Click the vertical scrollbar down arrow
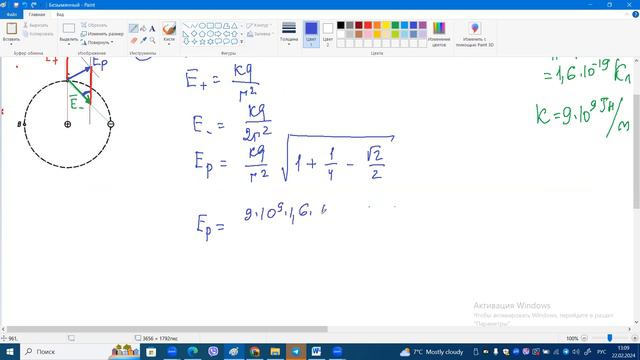The width and height of the screenshot is (640, 360). [x=637, y=322]
